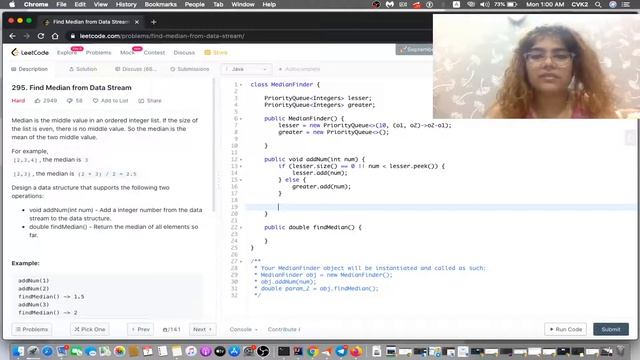The width and height of the screenshot is (640, 360).
Task: Fold the findMedian method at line 22
Action: click(x=241, y=227)
